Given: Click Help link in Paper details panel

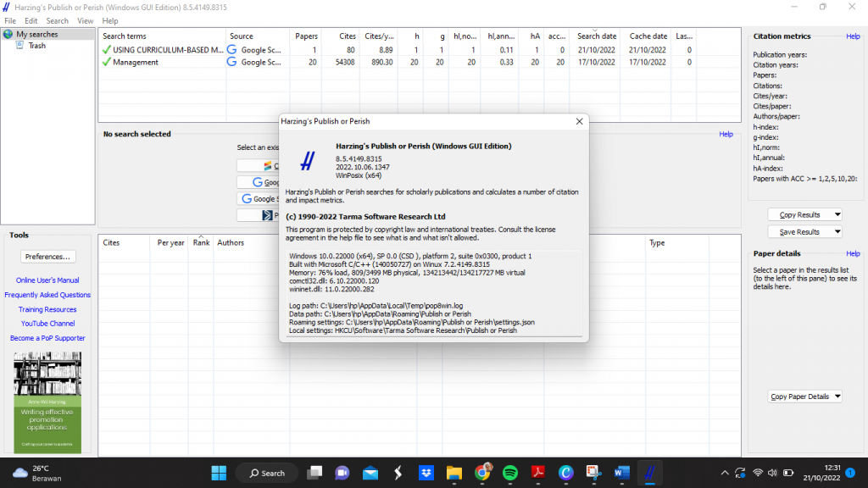Looking at the screenshot, I should (853, 253).
